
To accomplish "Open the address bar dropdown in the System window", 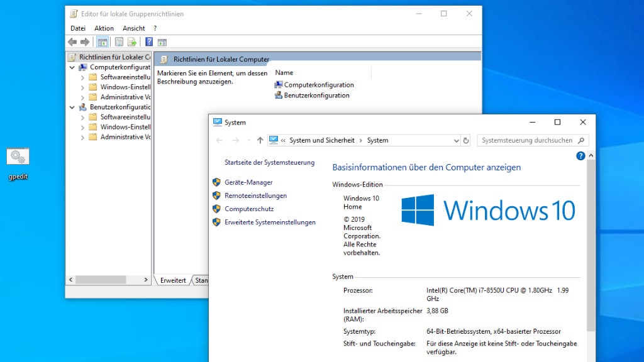I will pyautogui.click(x=457, y=140).
